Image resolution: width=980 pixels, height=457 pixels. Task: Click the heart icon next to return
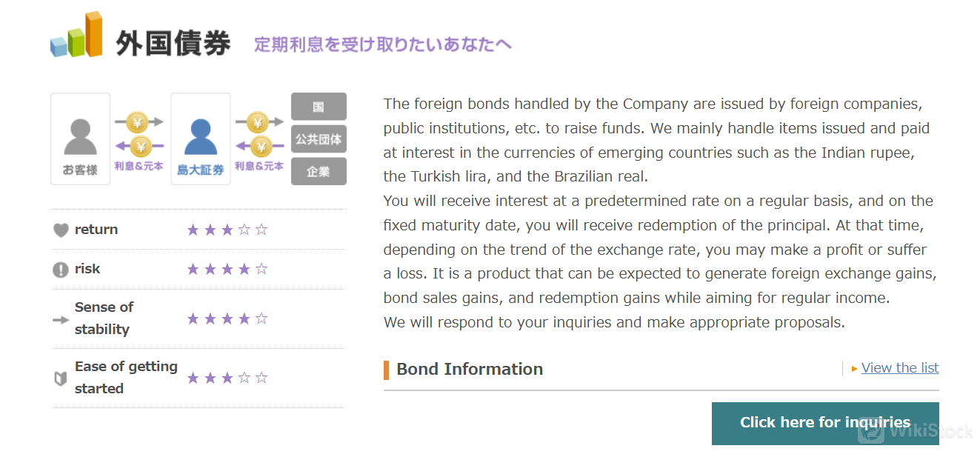pyautogui.click(x=60, y=229)
